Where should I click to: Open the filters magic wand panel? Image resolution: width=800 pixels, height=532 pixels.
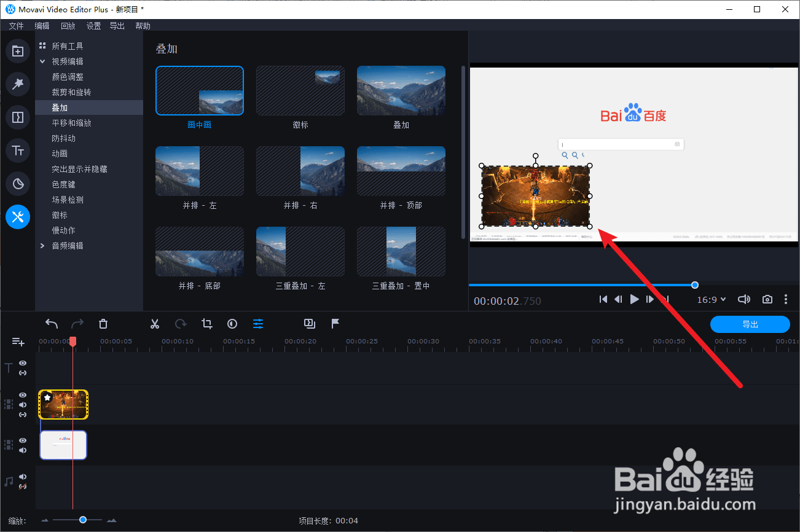(18, 84)
